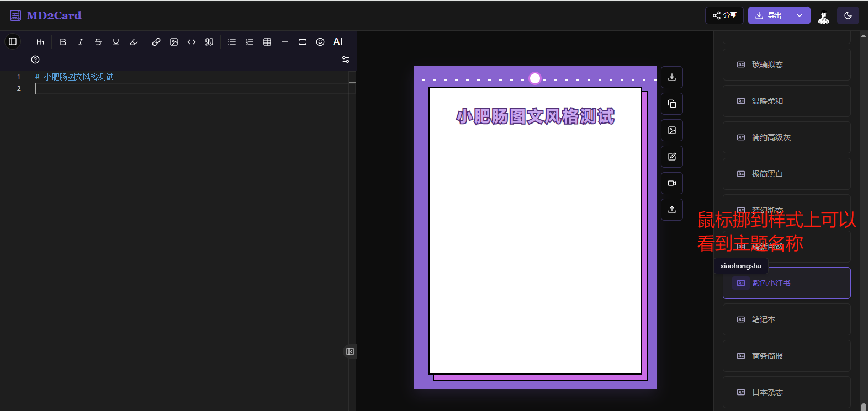Select the 日本杂志 theme

(787, 392)
